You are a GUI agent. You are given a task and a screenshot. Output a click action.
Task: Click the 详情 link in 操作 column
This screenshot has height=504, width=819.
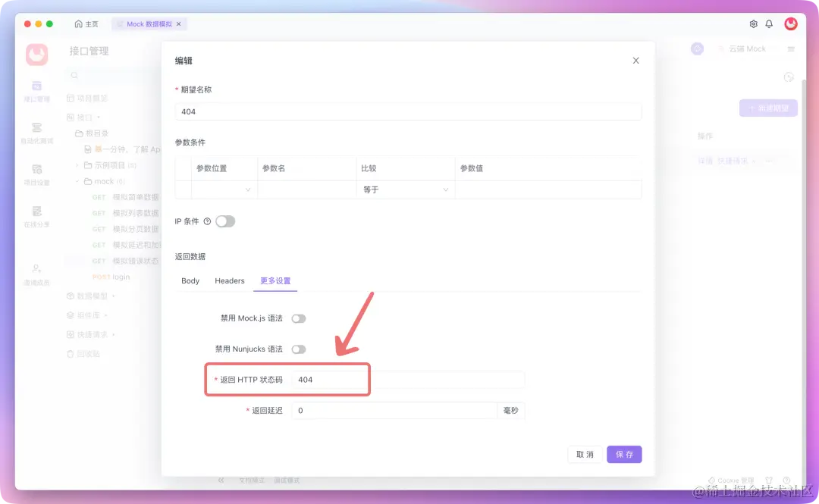pos(705,161)
